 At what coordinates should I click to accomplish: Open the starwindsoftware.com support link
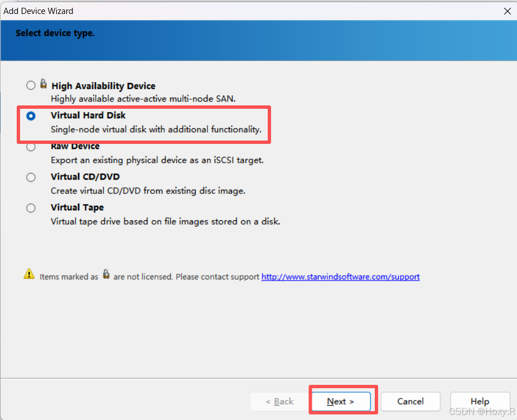pos(340,277)
